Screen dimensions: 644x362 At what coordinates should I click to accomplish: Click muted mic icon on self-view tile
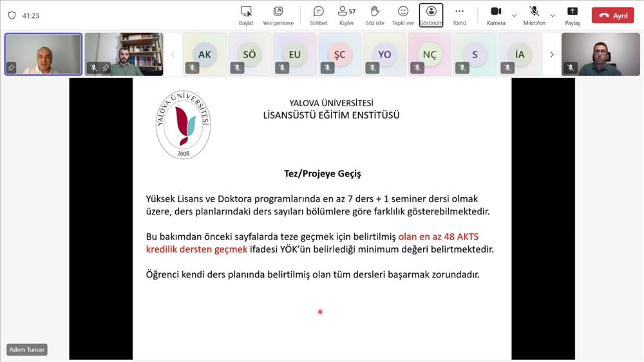pyautogui.click(x=571, y=68)
